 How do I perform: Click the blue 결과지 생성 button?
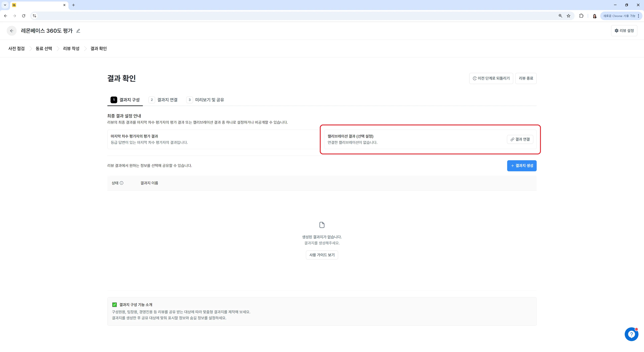(522, 166)
